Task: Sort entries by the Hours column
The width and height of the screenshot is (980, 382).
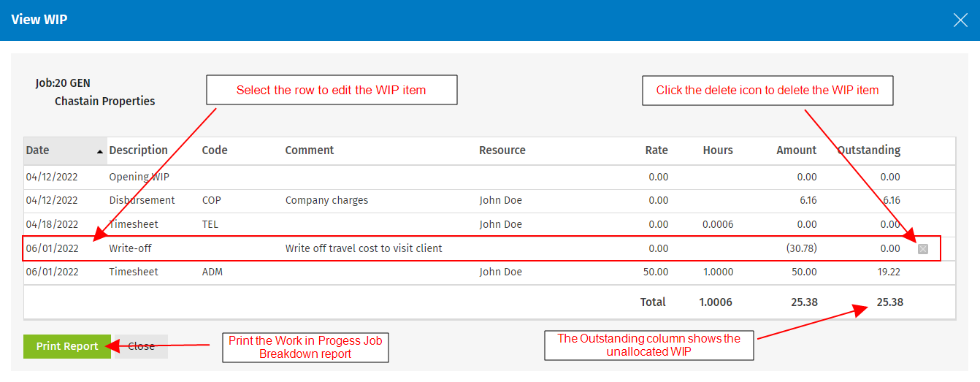Action: tap(717, 150)
